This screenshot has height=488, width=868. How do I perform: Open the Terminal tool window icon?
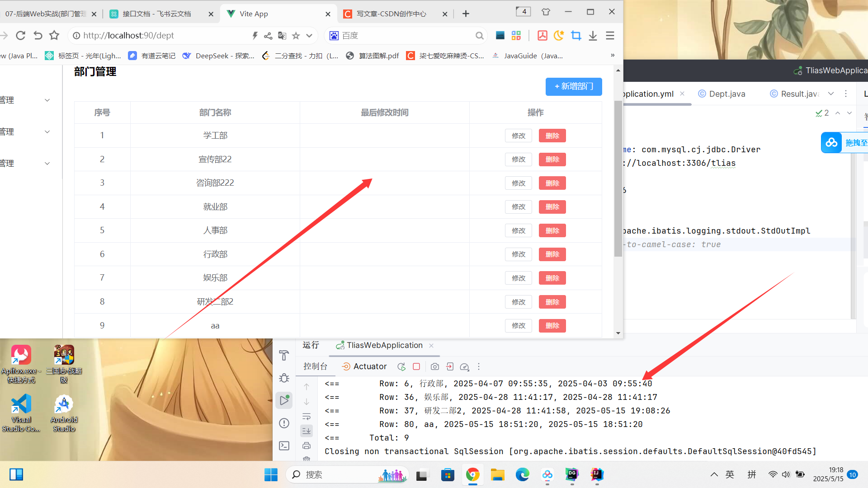284,446
